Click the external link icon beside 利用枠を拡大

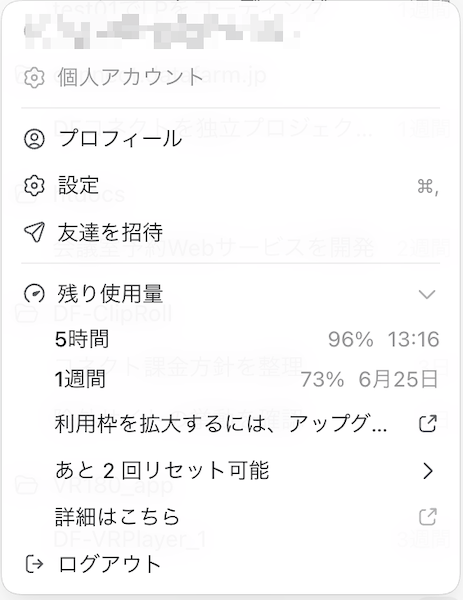(x=427, y=424)
